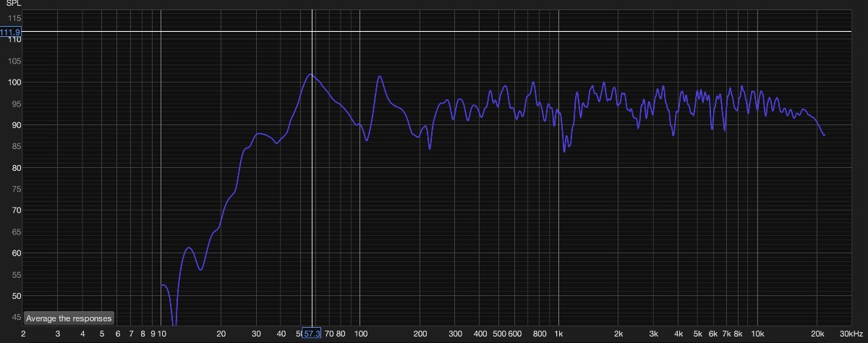The height and width of the screenshot is (343, 868).
Task: Click the 111.9 SPL cursor readout
Action: [x=11, y=33]
